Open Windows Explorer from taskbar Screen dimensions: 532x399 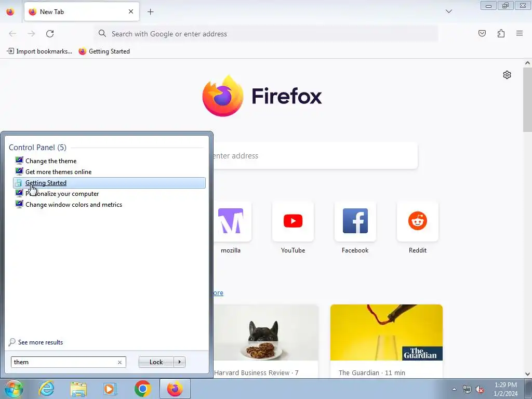78,389
